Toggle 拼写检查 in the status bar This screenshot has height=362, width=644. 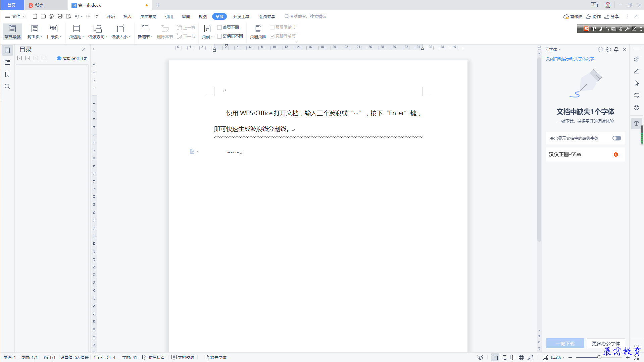[154, 357]
